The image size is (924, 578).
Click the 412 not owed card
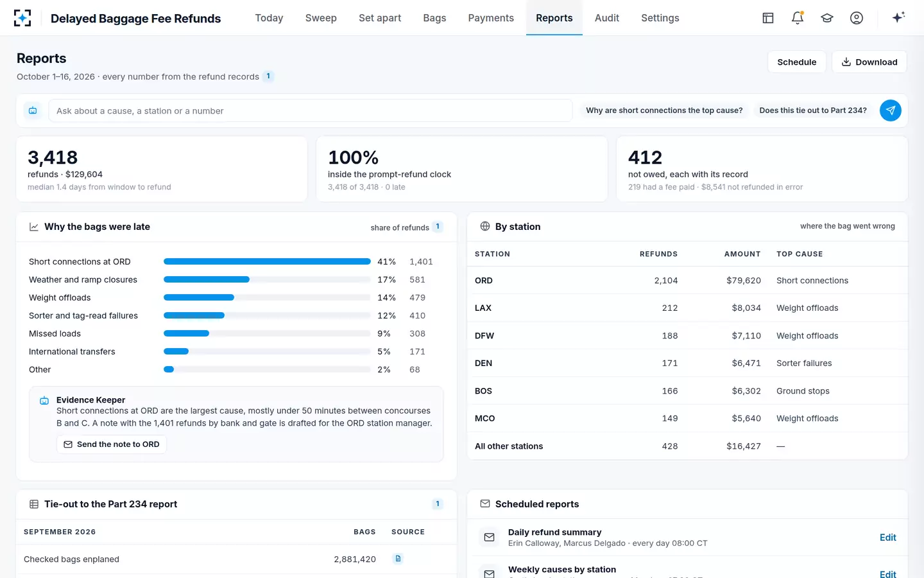pyautogui.click(x=762, y=170)
